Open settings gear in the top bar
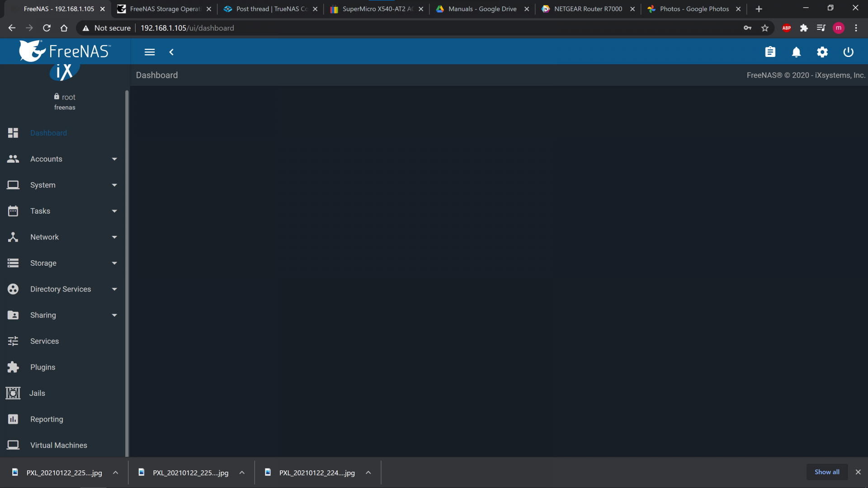This screenshot has height=488, width=868. pos(822,52)
